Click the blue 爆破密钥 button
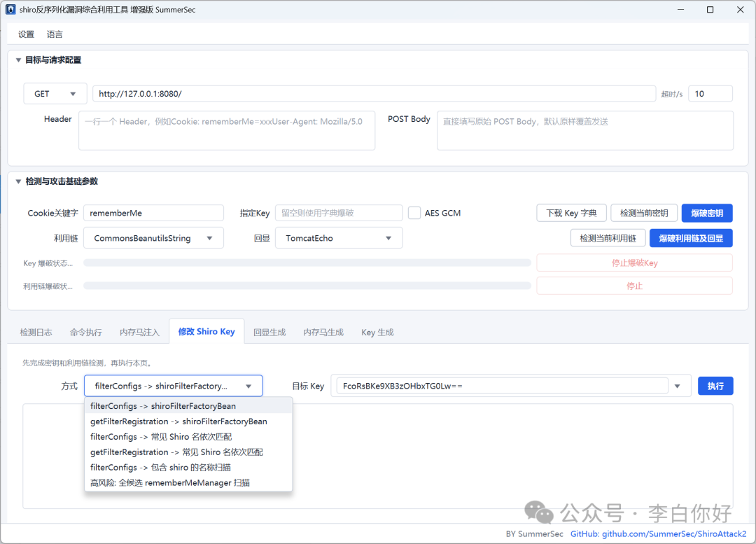Image resolution: width=756 pixels, height=544 pixels. (707, 213)
